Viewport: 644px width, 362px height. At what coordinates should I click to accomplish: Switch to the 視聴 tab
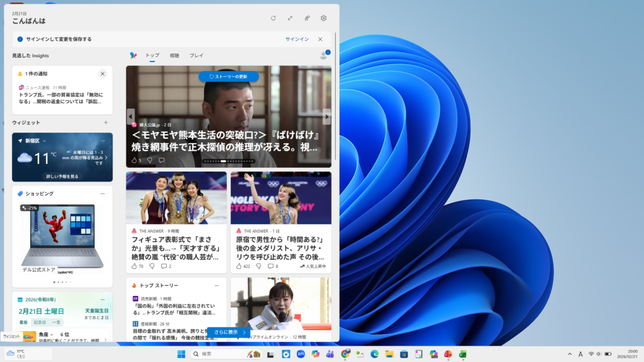174,56
